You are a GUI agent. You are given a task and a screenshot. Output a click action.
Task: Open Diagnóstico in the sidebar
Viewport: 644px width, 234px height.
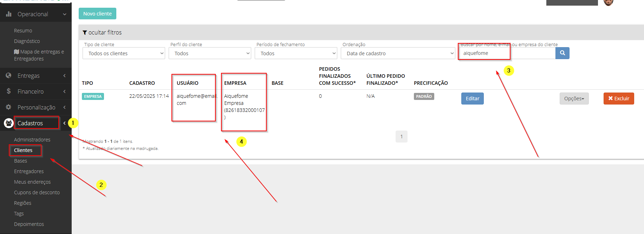pyautogui.click(x=27, y=41)
